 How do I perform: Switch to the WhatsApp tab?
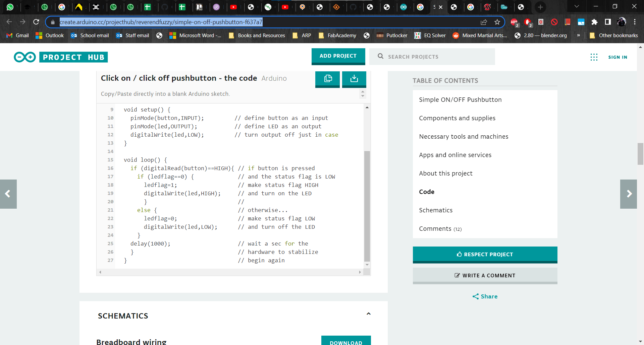pos(10,7)
